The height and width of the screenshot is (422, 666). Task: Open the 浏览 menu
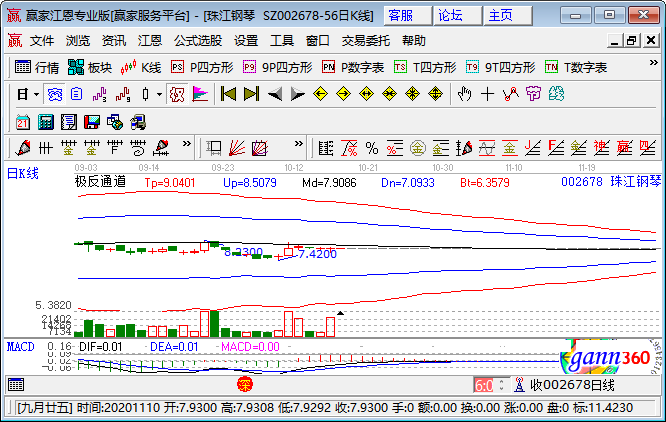pyautogui.click(x=78, y=41)
